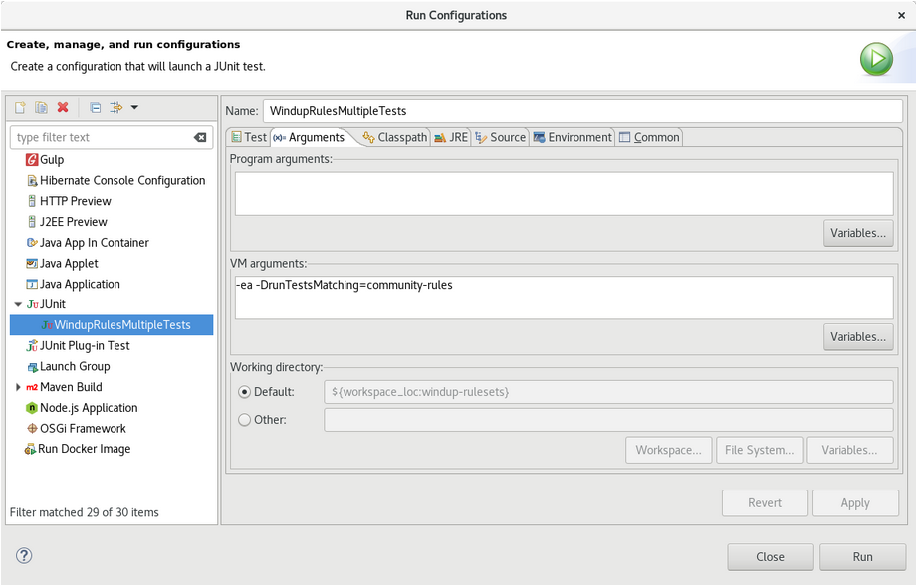Select the Default working directory option
The image size is (919, 588).
coord(245,392)
